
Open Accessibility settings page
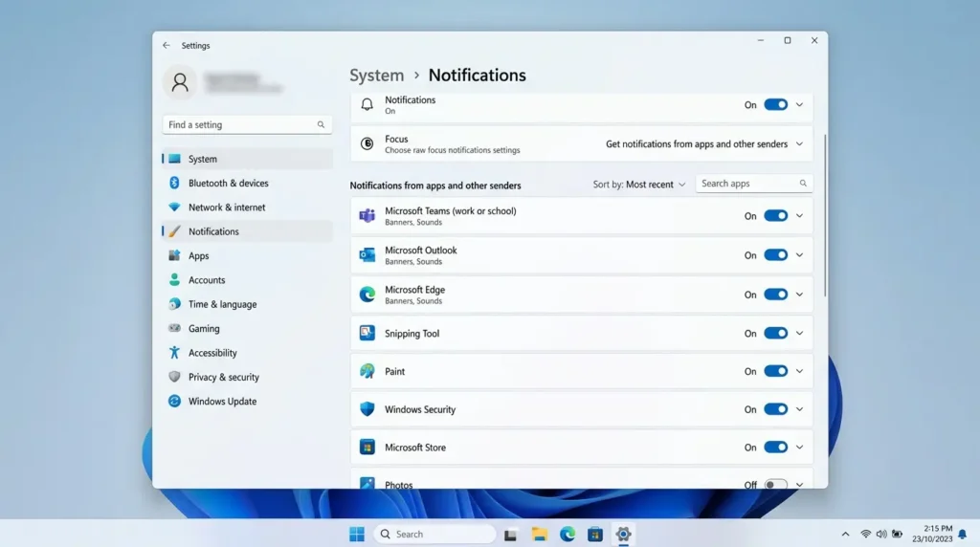tap(248, 353)
